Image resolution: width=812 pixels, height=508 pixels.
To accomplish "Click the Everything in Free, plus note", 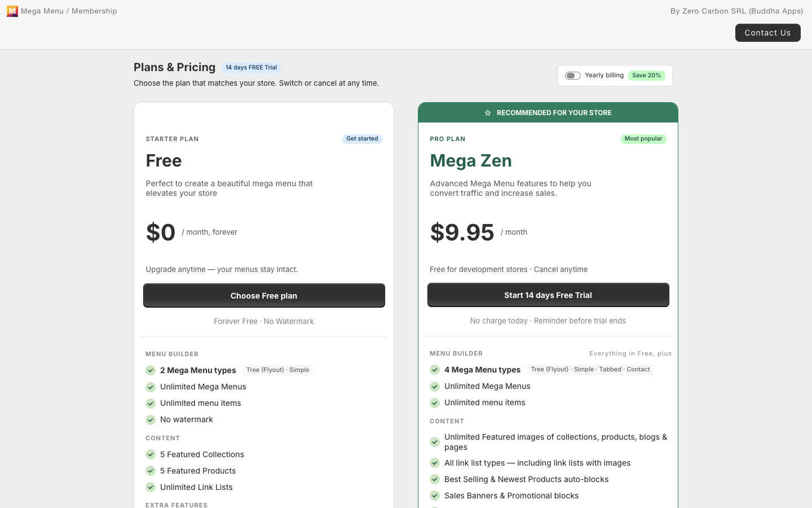I will [630, 354].
